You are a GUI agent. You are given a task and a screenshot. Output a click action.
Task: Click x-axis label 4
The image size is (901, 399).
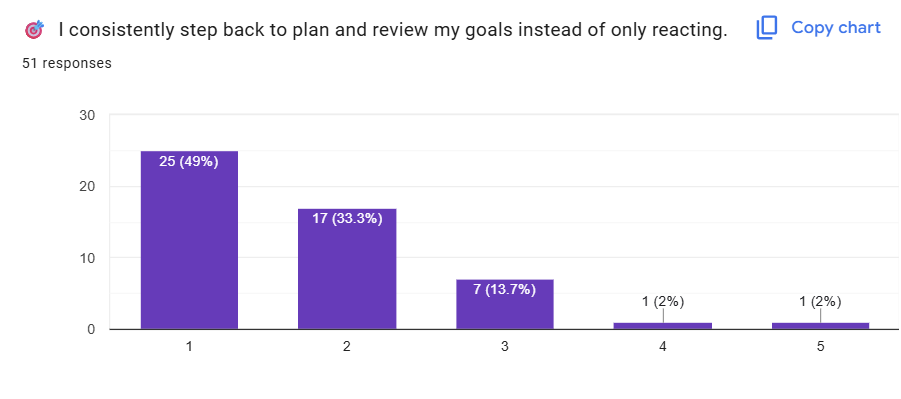[x=663, y=347]
